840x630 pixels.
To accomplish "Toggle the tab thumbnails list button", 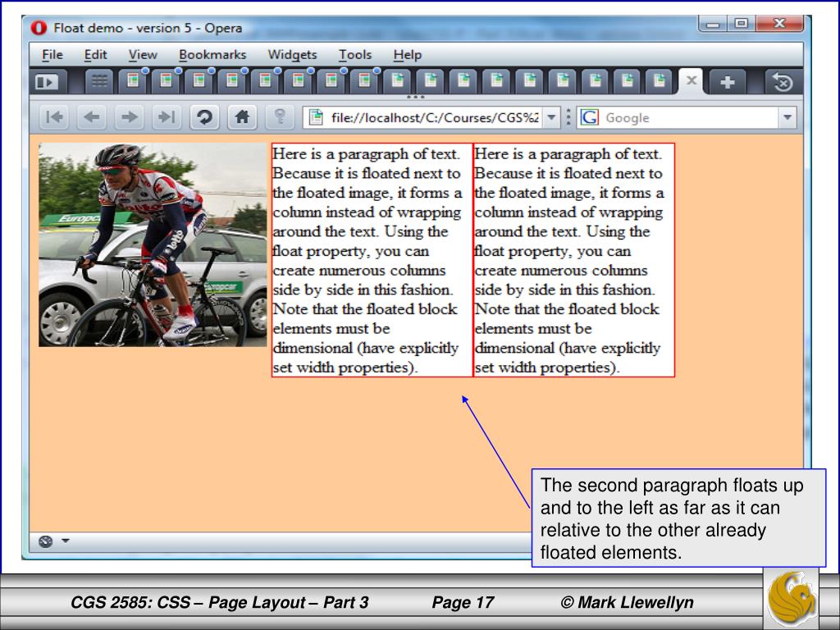I will click(99, 81).
